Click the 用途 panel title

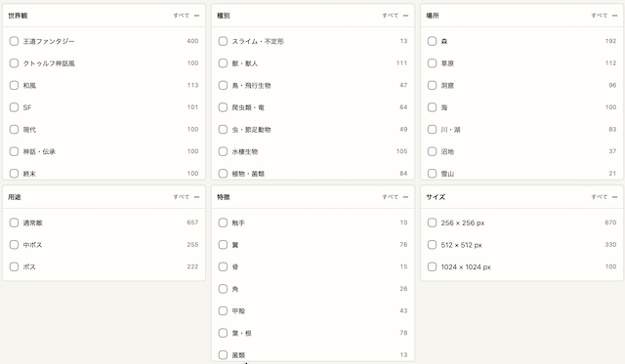click(15, 197)
